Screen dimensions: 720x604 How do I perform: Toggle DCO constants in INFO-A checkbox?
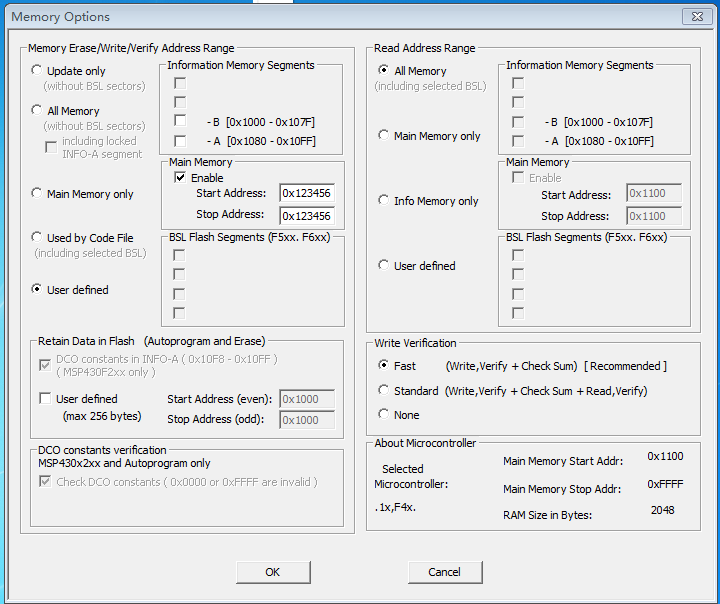coord(45,366)
